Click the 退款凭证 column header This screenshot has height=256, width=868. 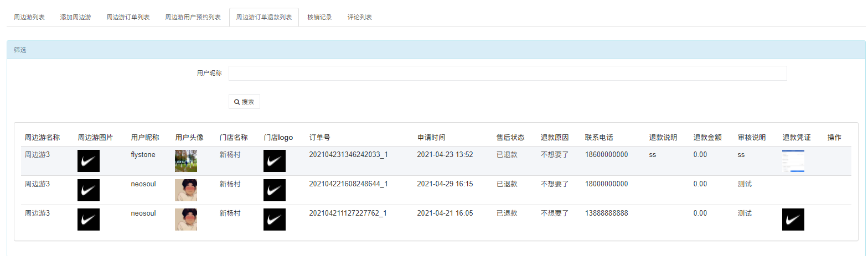(x=797, y=138)
